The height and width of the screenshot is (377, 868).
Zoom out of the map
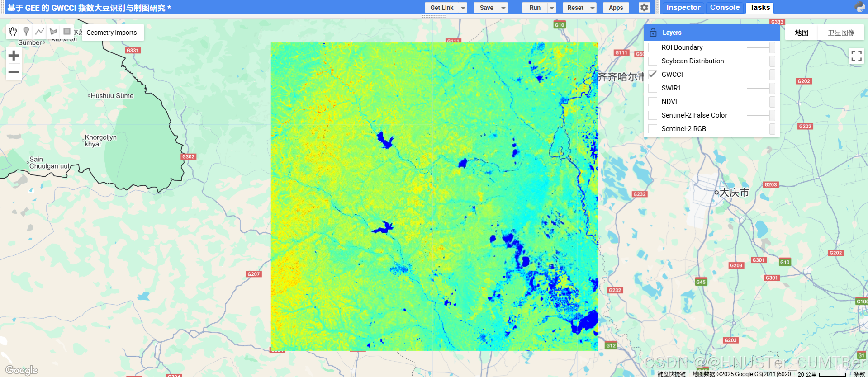click(x=14, y=71)
